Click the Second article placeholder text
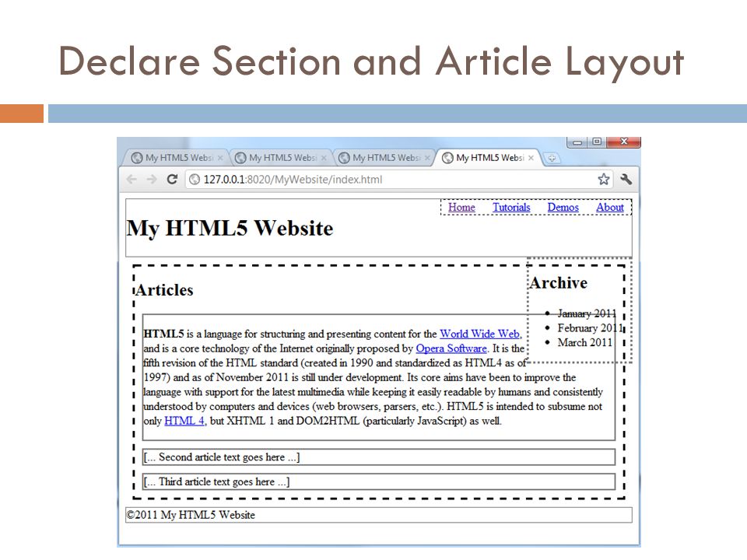This screenshot has height=560, width=747. pyautogui.click(x=222, y=457)
